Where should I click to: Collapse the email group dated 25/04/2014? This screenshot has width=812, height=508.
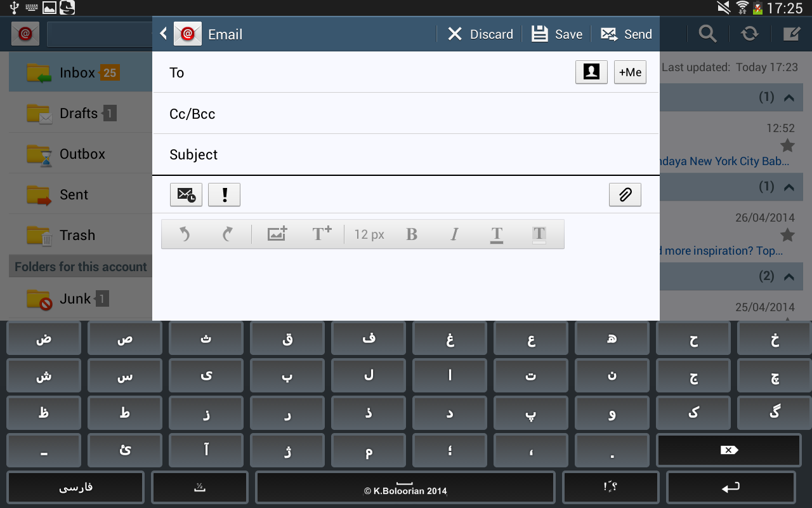pyautogui.click(x=789, y=276)
